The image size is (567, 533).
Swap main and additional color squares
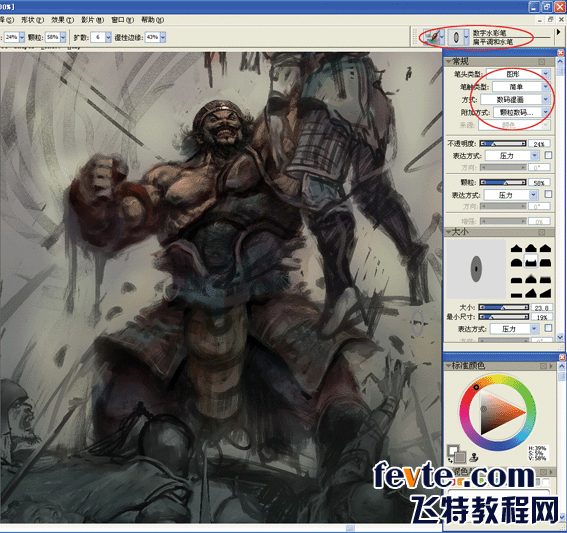450,460
